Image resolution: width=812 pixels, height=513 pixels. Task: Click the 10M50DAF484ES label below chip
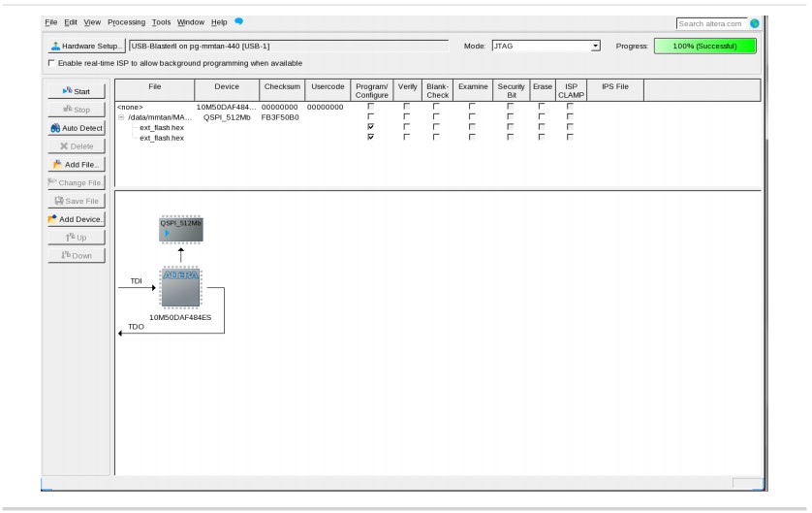180,317
